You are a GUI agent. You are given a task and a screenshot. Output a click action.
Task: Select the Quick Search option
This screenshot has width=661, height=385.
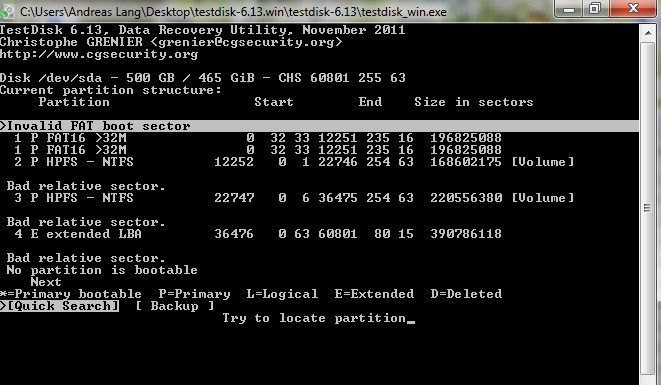click(x=59, y=306)
